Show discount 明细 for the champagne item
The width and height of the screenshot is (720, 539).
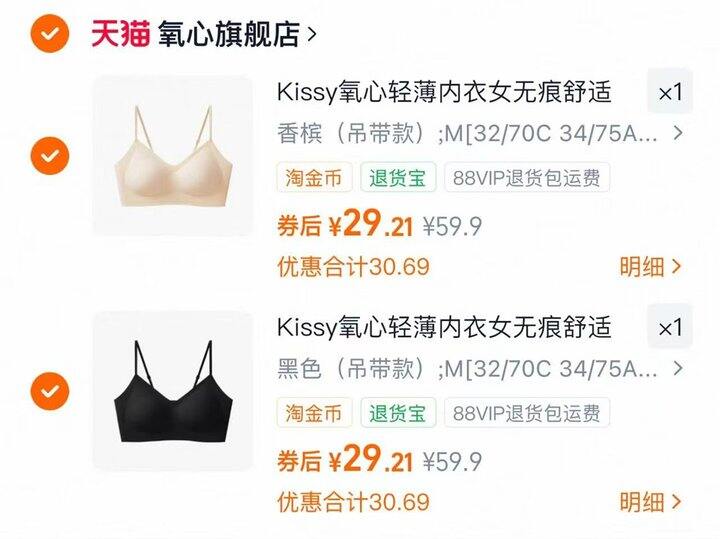pyautogui.click(x=650, y=266)
